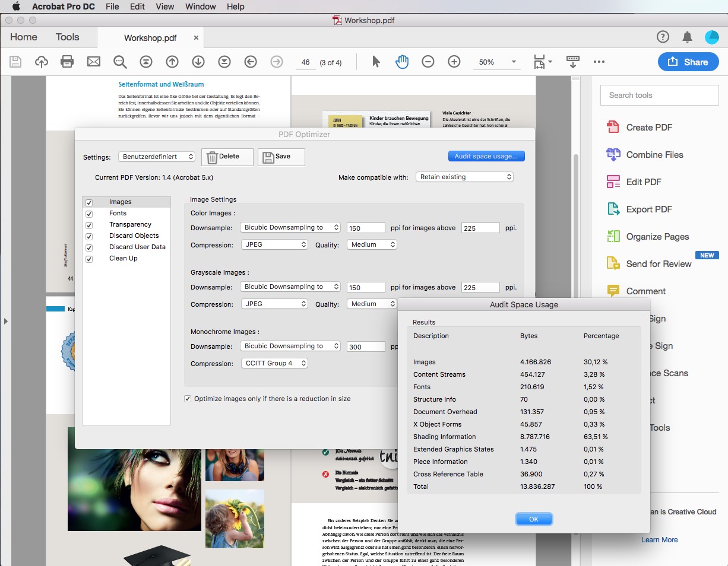Switch to the Home tab
The width and height of the screenshot is (728, 566).
click(x=24, y=37)
